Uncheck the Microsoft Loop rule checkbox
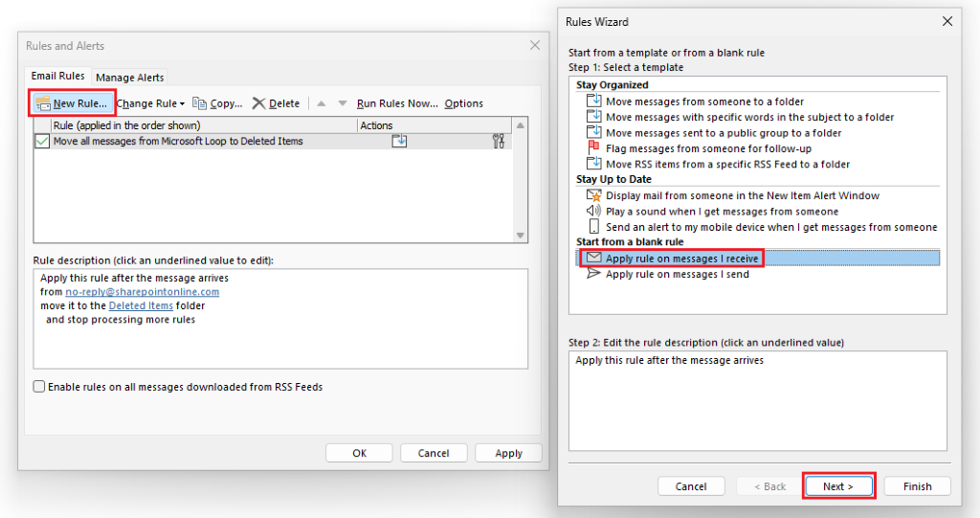Image resolution: width=980 pixels, height=518 pixels. pos(42,142)
